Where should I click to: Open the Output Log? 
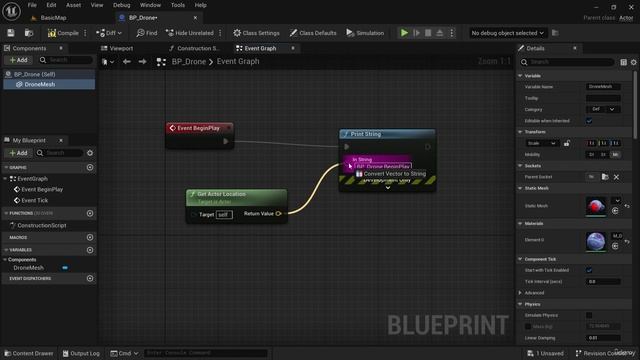coord(81,353)
